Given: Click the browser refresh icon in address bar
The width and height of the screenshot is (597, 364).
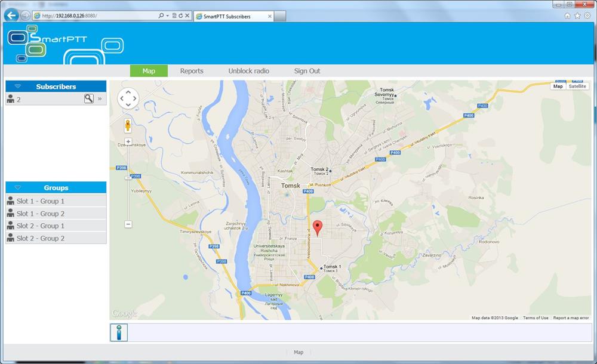Looking at the screenshot, I should (180, 16).
